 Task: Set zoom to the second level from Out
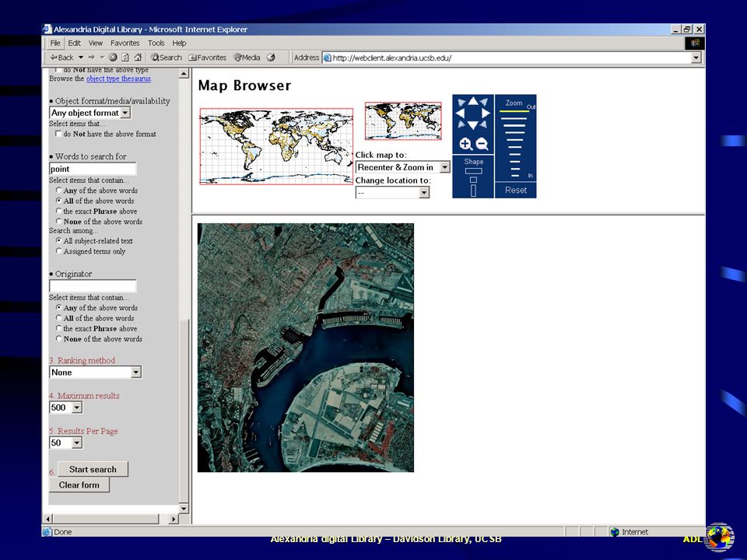click(x=514, y=118)
